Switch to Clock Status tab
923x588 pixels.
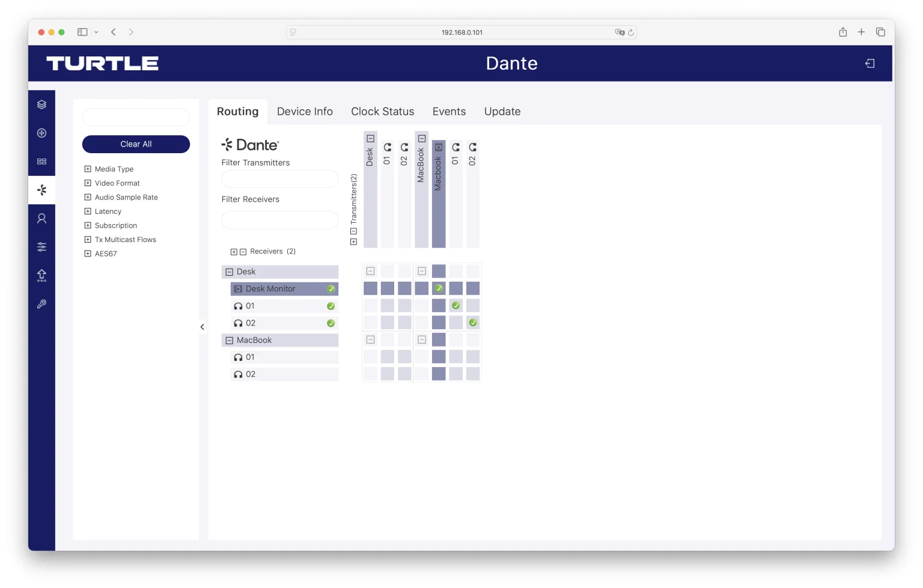coord(383,112)
